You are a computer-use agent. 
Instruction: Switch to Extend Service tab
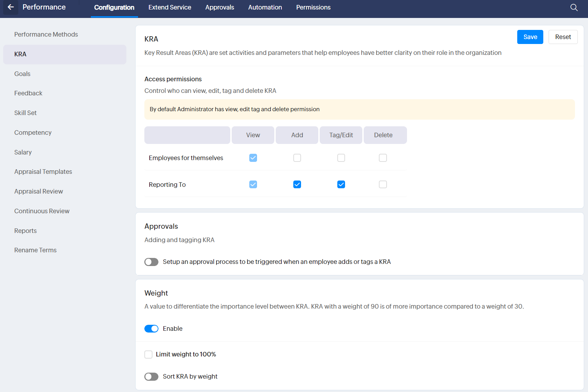click(x=170, y=7)
